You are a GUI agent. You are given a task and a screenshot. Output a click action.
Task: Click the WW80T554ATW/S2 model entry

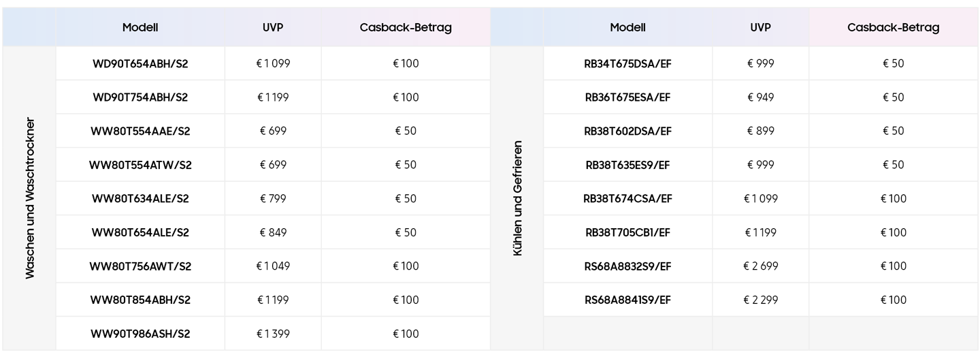pos(140,165)
